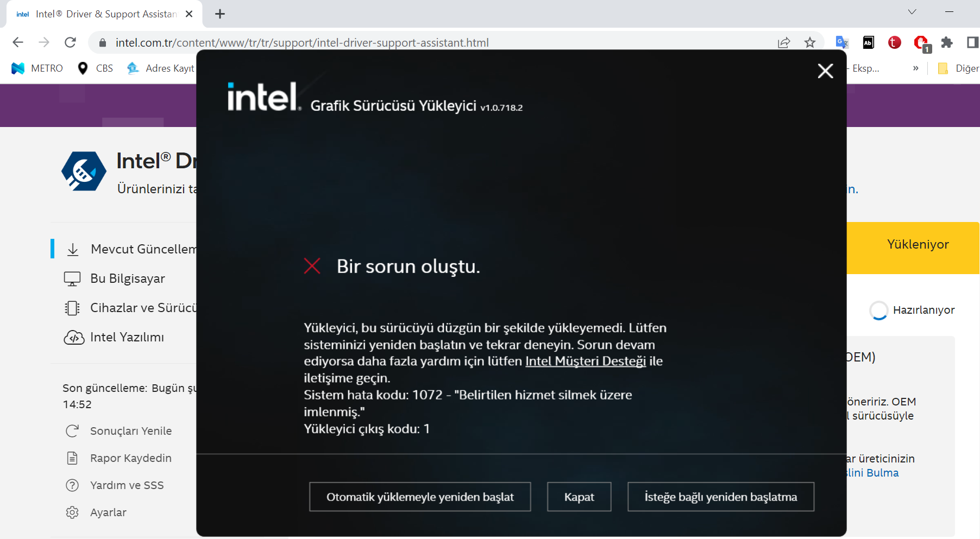Open the ad blocker stop-hand extension
The width and height of the screenshot is (980, 539).
922,43
